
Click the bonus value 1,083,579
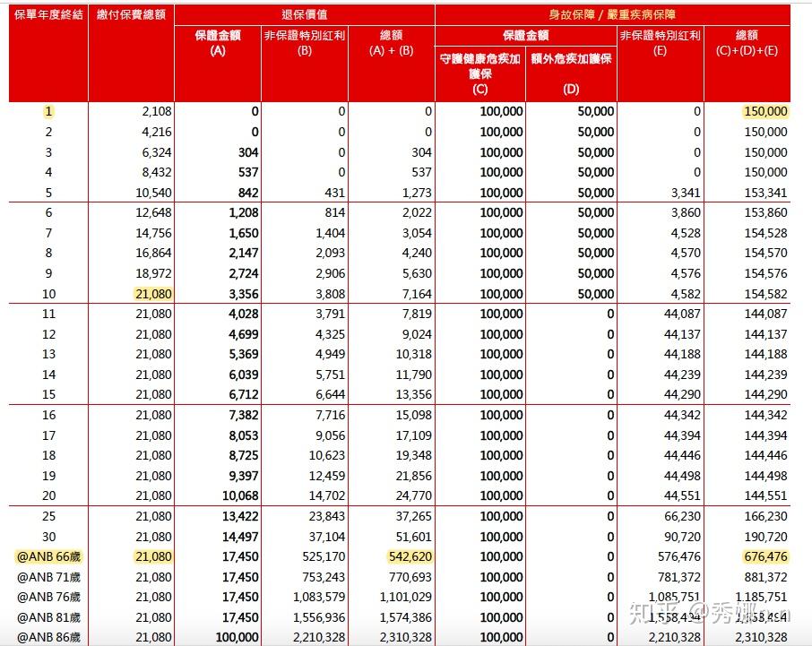(319, 598)
